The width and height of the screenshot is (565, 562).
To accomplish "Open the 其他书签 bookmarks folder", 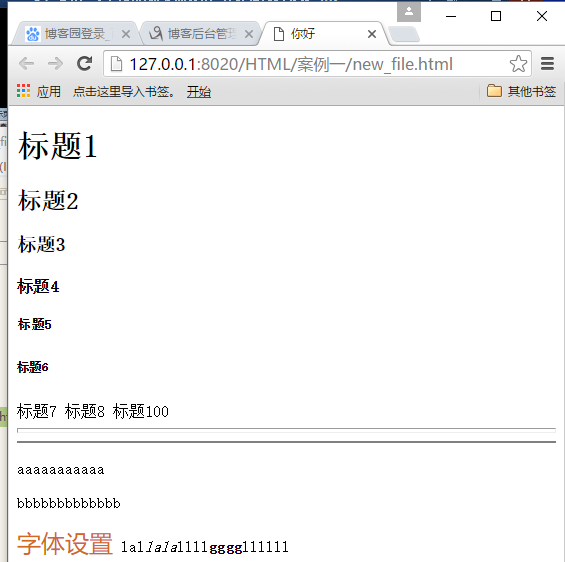I will click(x=521, y=92).
